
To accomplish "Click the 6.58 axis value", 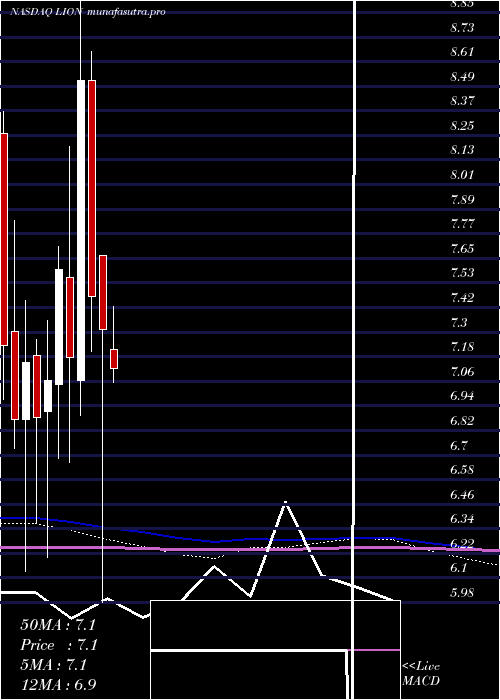I will tap(462, 470).
